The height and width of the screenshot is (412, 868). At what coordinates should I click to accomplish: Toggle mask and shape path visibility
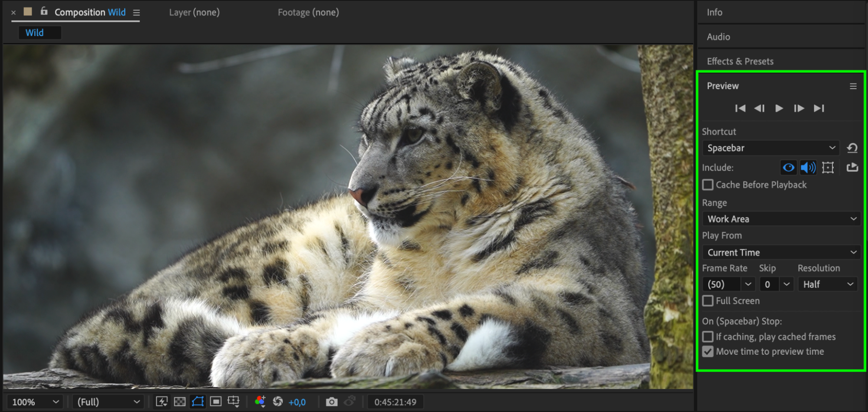click(198, 402)
